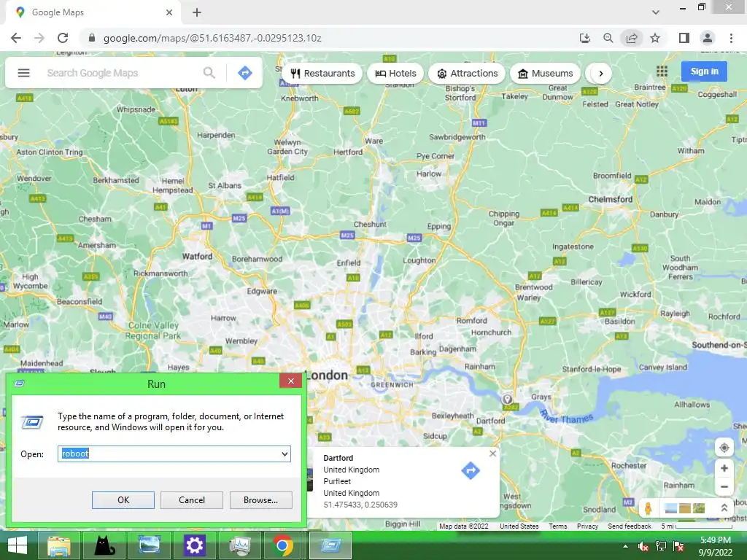This screenshot has width=747, height=560.
Task: Close the Dartford info card
Action: (492, 454)
